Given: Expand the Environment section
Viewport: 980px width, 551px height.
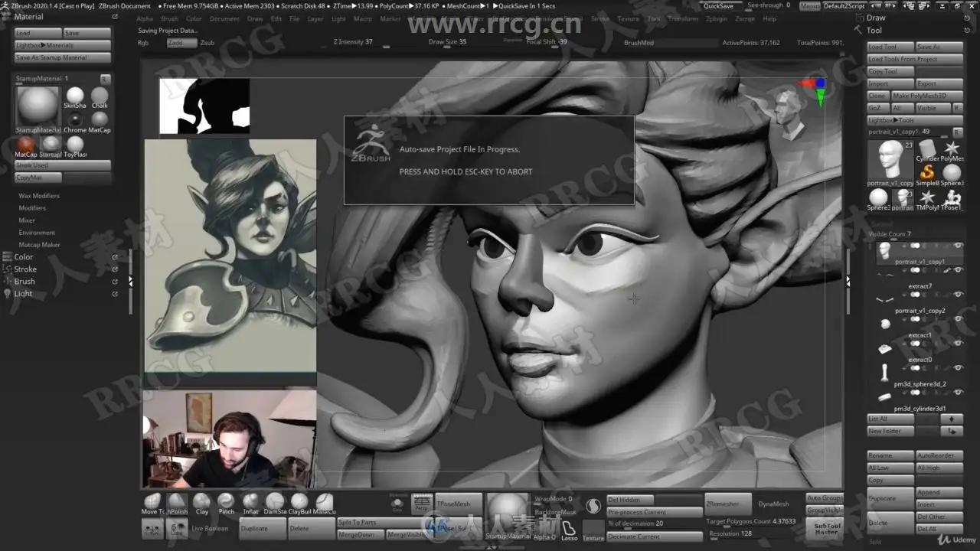Looking at the screenshot, I should [37, 233].
